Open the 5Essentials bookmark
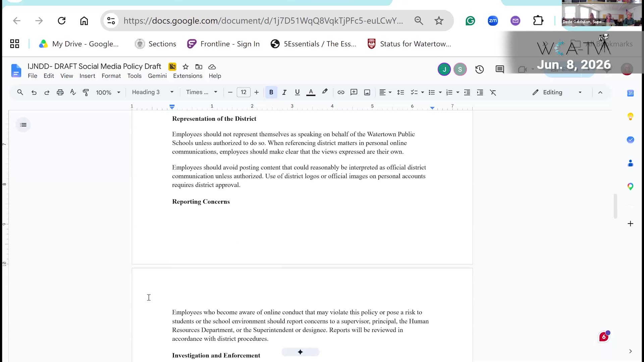644x362 pixels. tap(314, 44)
